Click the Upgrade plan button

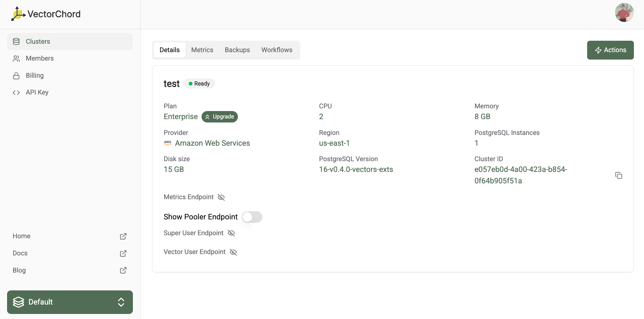220,117
